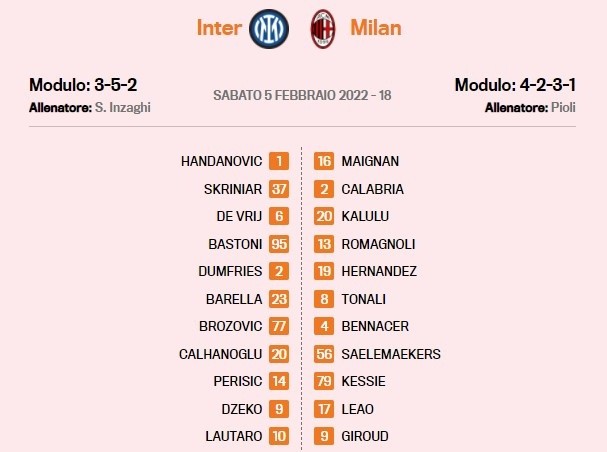Select player name HERNANDEZ
Viewport: 607px width, 452px height.
[379, 271]
